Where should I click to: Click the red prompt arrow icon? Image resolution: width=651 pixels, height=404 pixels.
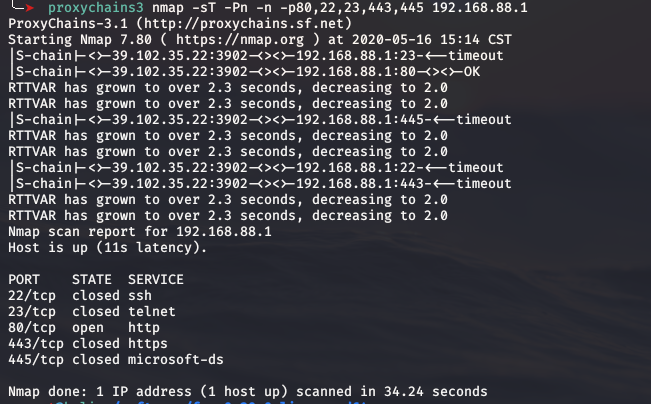click(30, 8)
